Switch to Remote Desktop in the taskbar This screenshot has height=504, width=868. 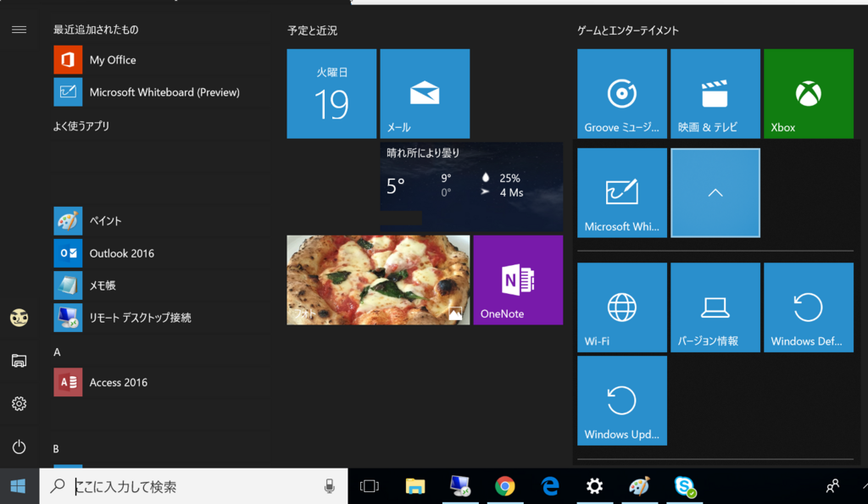click(x=460, y=486)
